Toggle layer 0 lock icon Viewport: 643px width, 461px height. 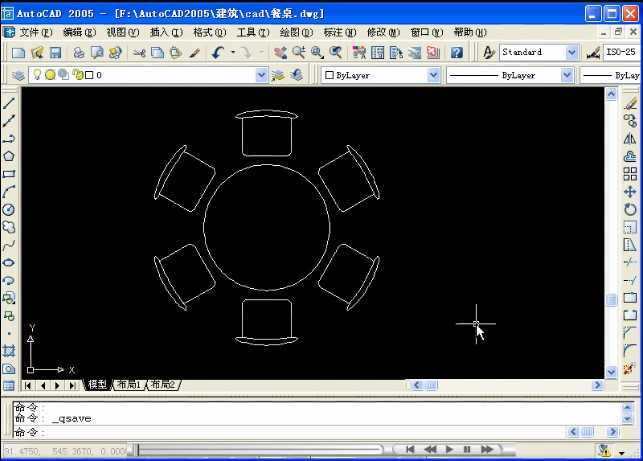pos(78,75)
